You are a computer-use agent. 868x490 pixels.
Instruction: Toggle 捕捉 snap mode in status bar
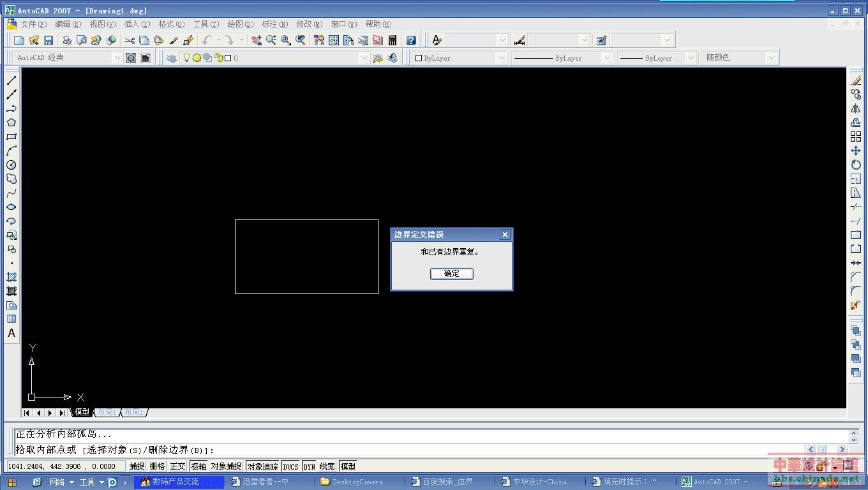pos(137,466)
